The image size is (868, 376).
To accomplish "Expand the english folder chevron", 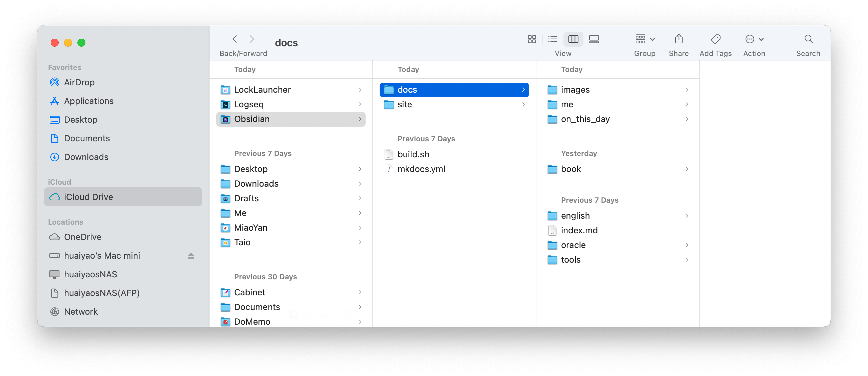I will click(x=687, y=216).
